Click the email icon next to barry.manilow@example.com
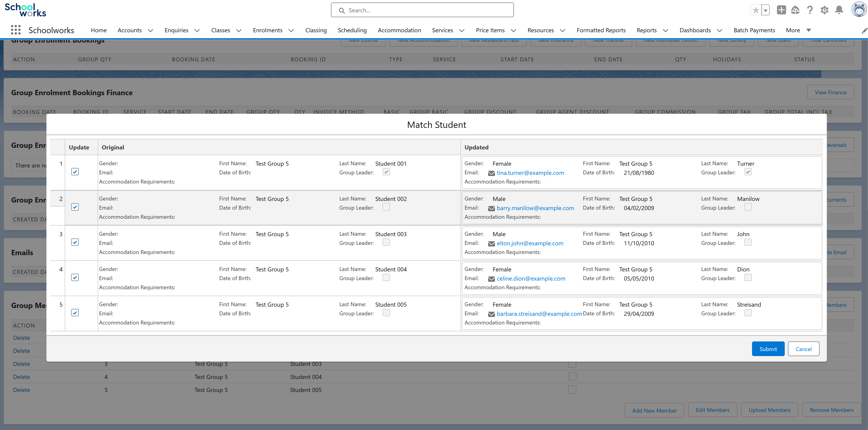 [x=491, y=208]
